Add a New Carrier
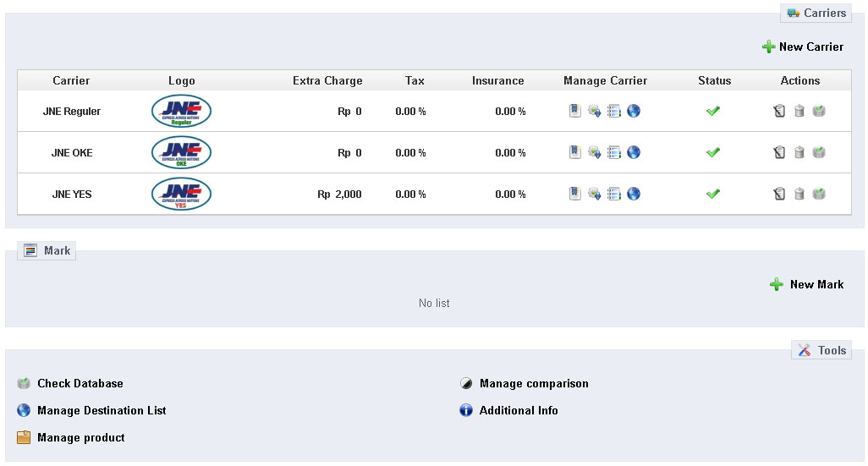The image size is (868, 466). [x=803, y=47]
